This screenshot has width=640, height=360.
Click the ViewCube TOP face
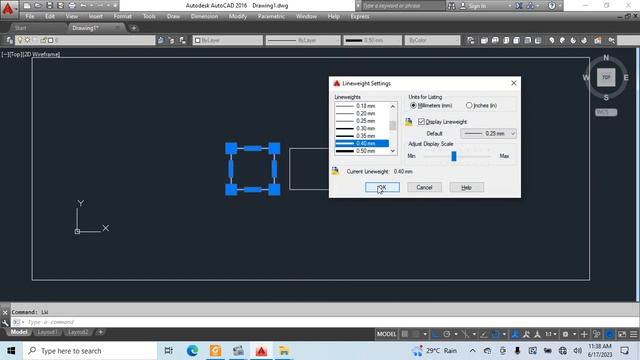click(x=606, y=77)
